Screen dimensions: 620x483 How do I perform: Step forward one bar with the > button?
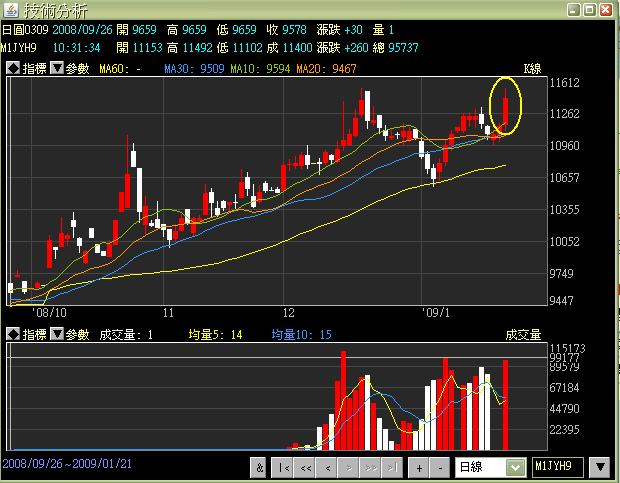[349, 468]
